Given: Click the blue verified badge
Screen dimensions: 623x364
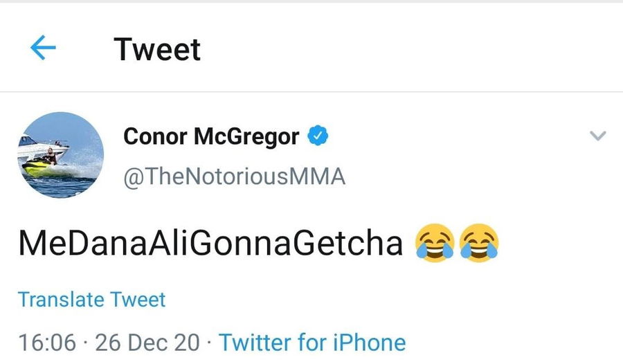Looking at the screenshot, I should pos(317,136).
